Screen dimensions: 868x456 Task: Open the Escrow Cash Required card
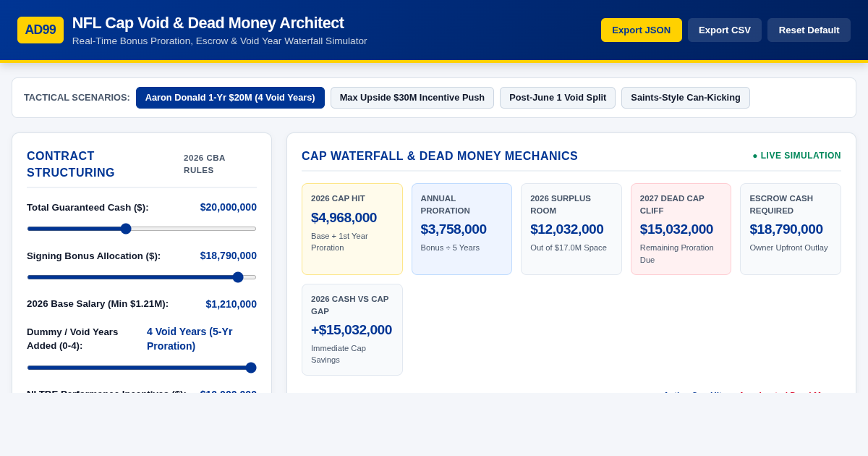pos(791,229)
